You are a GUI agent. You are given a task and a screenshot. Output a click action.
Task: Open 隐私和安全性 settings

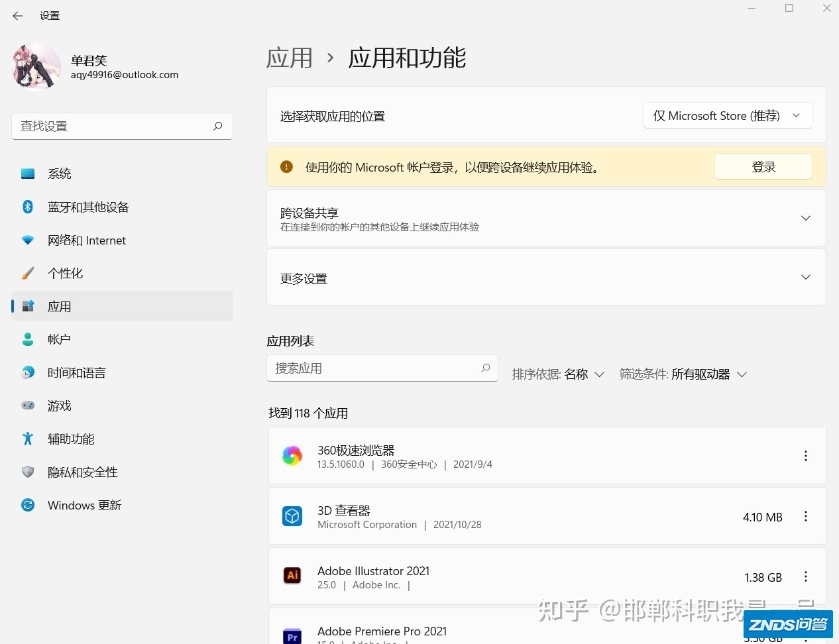(x=122, y=472)
